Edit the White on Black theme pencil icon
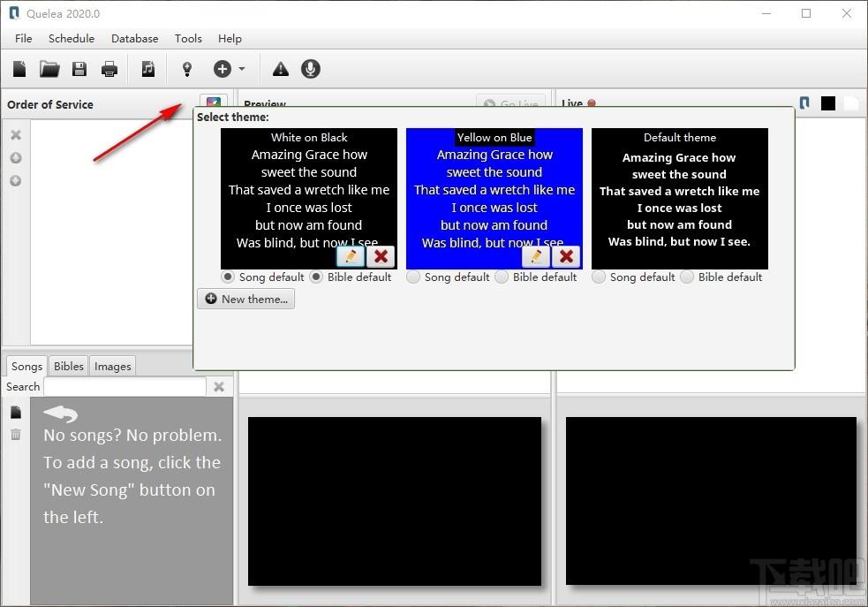The image size is (868, 607). point(351,256)
